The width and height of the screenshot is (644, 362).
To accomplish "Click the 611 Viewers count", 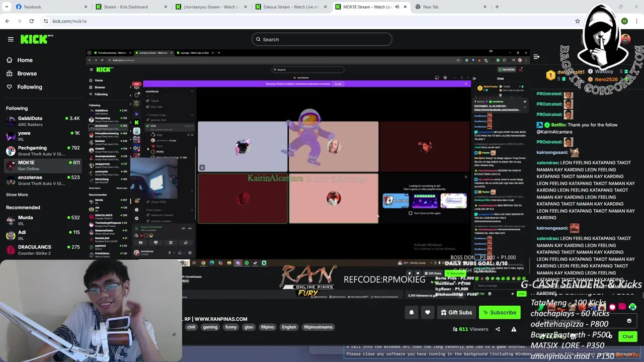I will click(470, 329).
